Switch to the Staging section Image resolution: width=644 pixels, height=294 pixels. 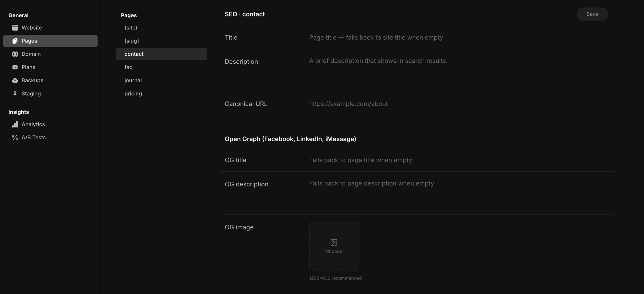coord(50,94)
